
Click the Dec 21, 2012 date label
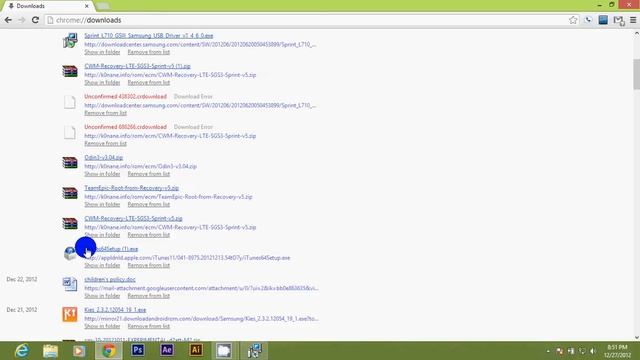(22, 310)
